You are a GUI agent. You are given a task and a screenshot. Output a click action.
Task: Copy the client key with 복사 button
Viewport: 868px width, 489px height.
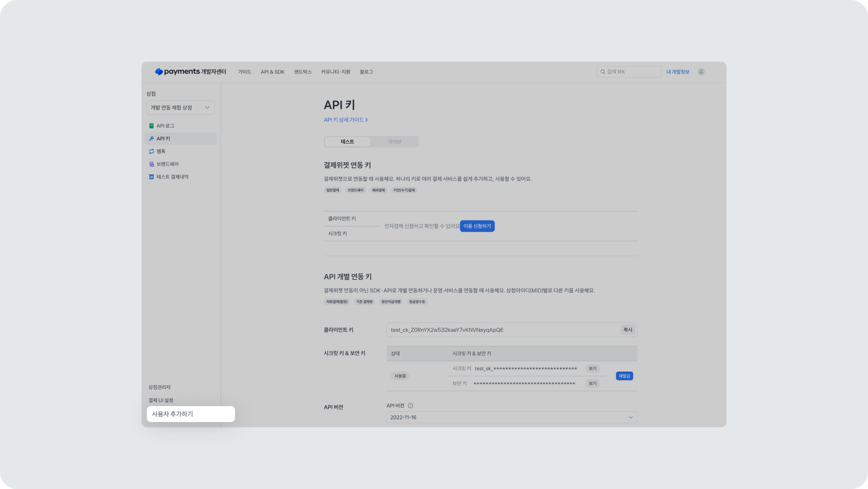coord(628,330)
